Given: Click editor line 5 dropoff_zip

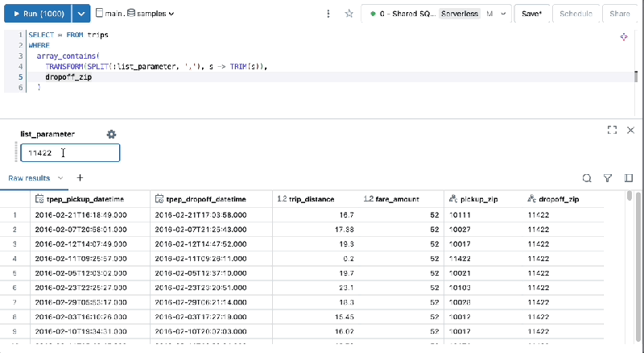Looking at the screenshot, I should click(68, 77).
